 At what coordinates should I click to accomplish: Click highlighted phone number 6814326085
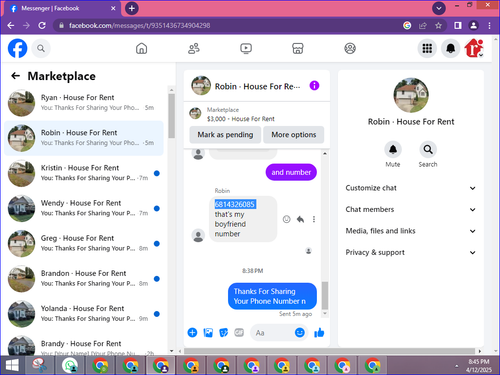[235, 204]
